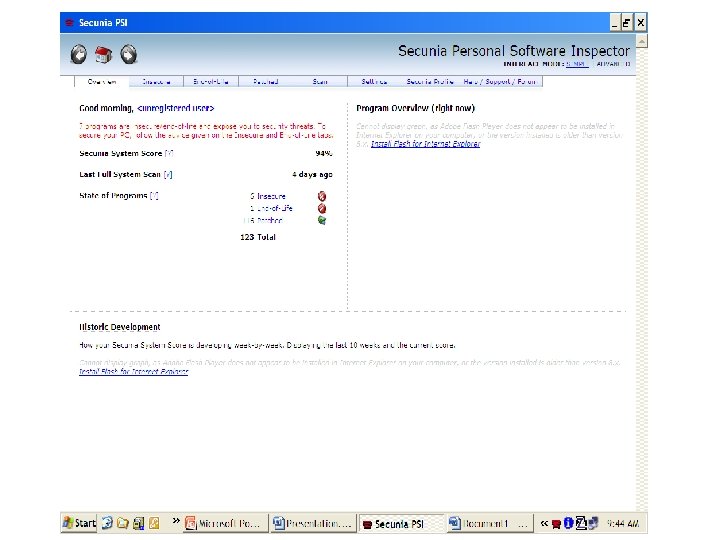Launch Internet Explorer from quick launch
720x540 pixels.
click(107, 523)
